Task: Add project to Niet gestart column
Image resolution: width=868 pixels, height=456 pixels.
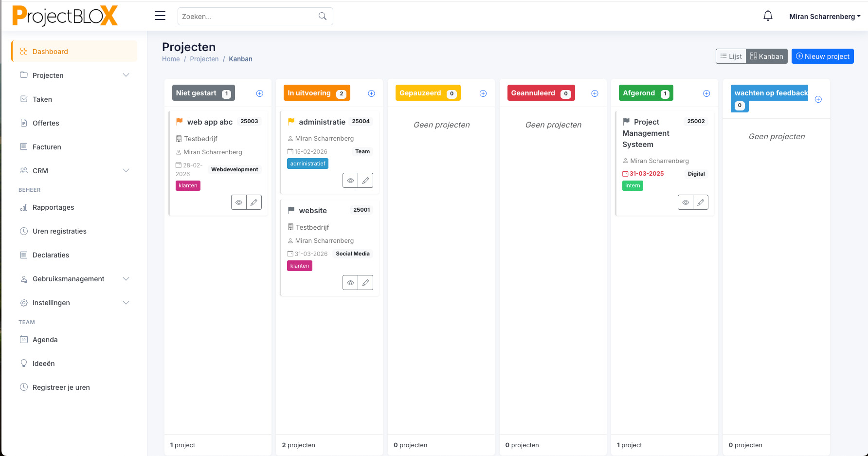Action: (x=260, y=93)
